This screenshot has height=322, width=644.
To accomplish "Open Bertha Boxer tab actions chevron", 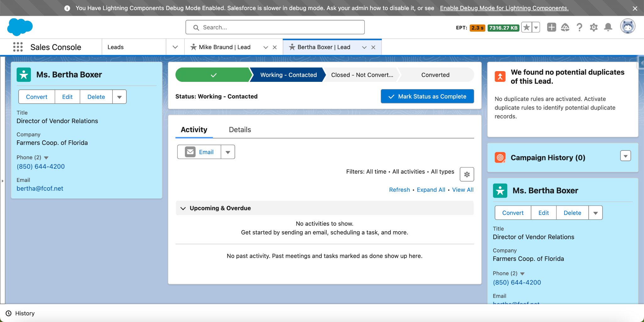I will (364, 47).
